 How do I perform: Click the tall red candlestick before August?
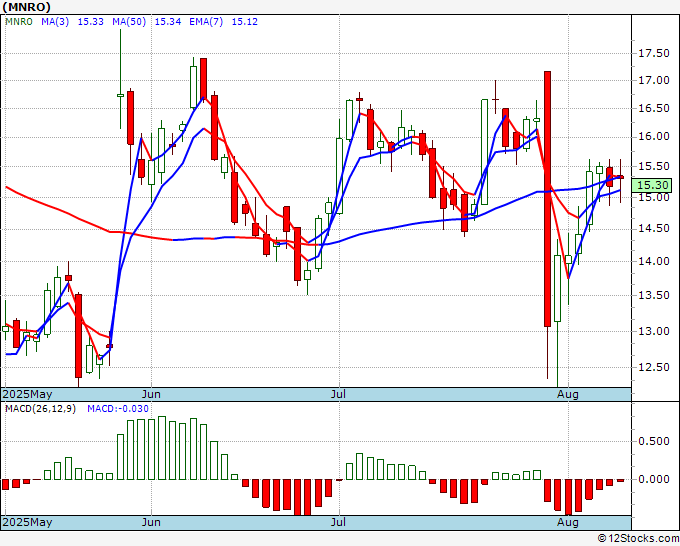point(547,199)
